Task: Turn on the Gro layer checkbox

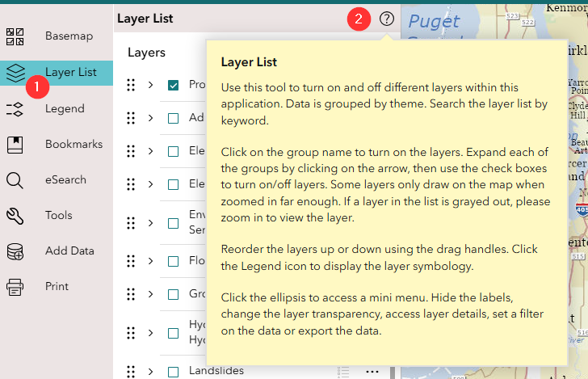Action: coord(173,294)
